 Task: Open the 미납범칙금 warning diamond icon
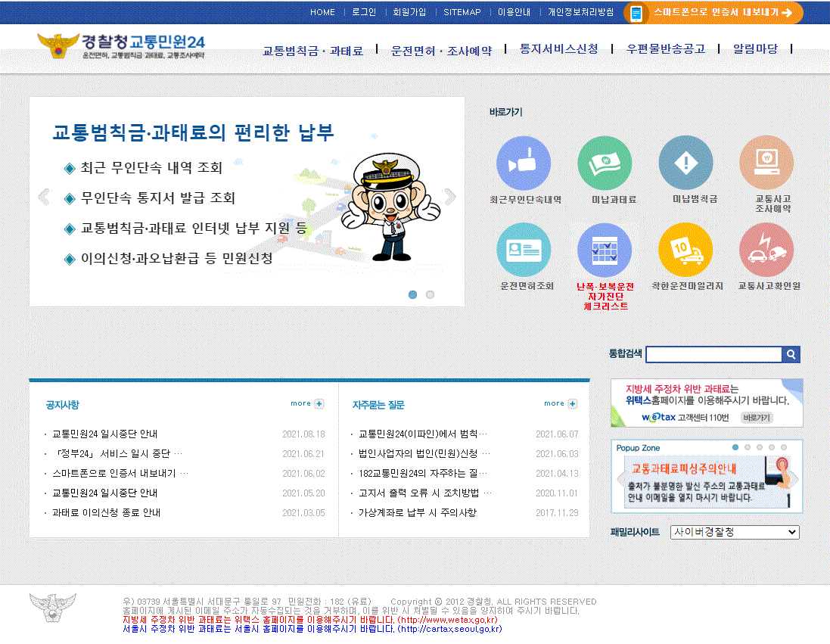coord(685,163)
